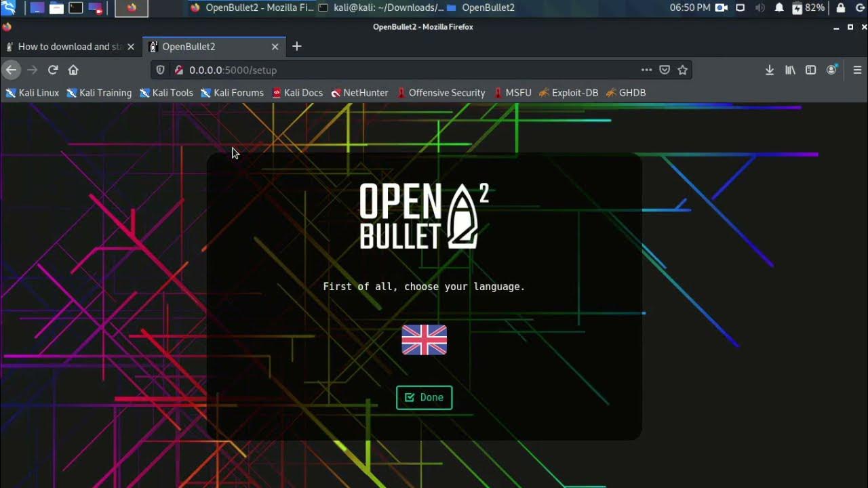Click the OpenBullet 2 logo
Image resolution: width=868 pixels, height=488 pixels.
coord(424,216)
